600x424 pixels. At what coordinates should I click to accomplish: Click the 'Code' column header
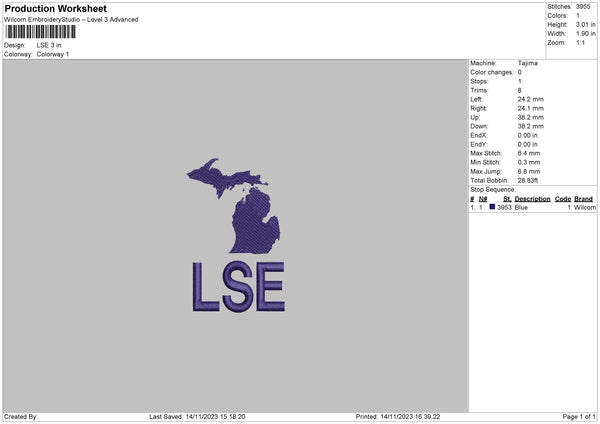click(x=563, y=199)
